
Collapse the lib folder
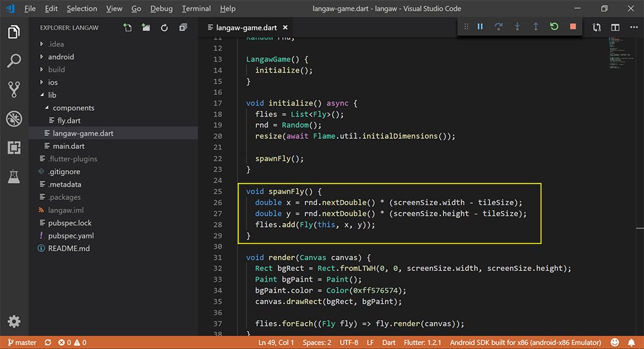(52, 95)
